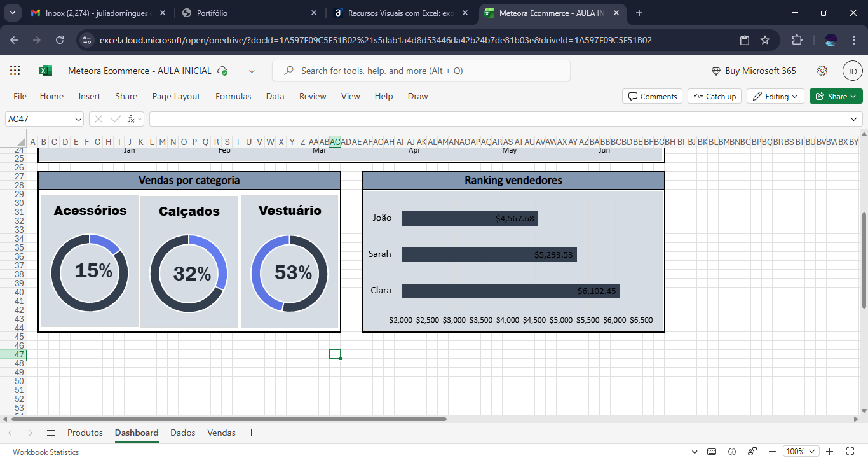
Task: Open the Editing mode dropdown
Action: coord(775,96)
